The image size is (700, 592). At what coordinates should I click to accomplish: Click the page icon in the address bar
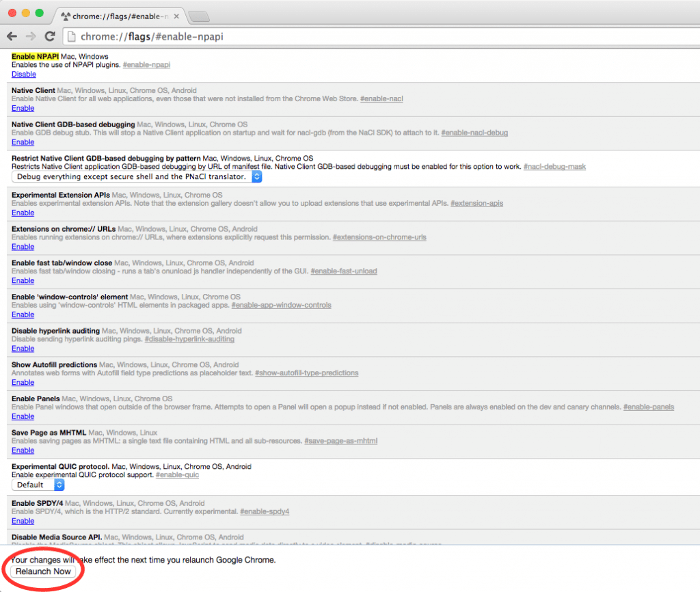(x=71, y=37)
